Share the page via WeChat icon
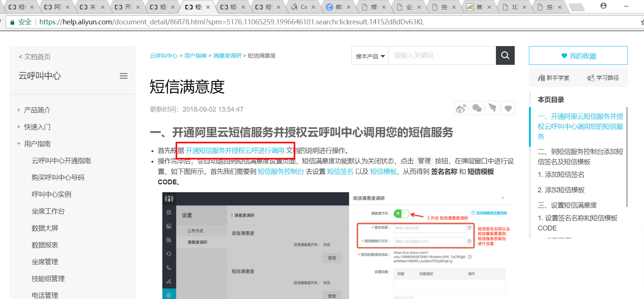Viewport: 644px width, 299px height. click(477, 108)
